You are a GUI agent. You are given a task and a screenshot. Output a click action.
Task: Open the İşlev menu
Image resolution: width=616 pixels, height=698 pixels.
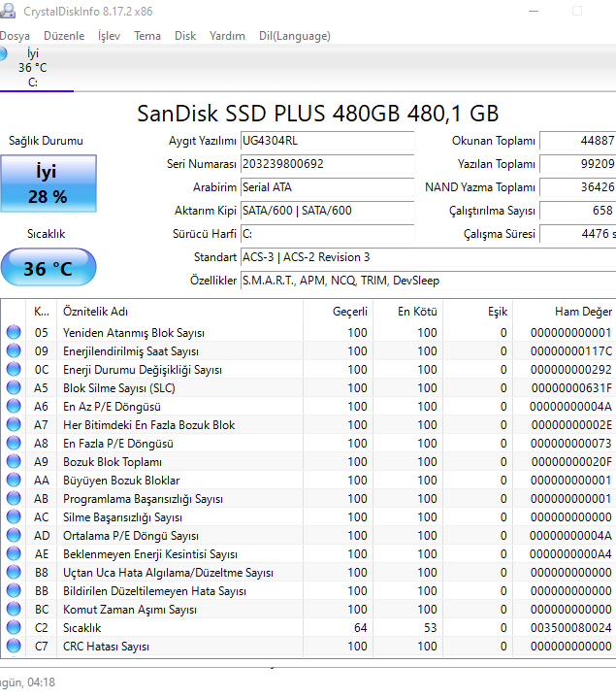click(x=109, y=36)
